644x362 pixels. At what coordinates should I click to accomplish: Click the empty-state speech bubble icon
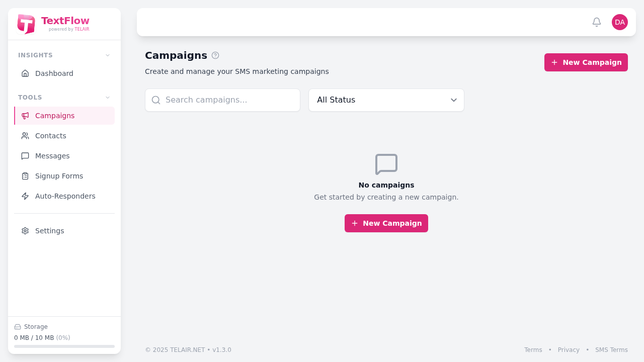tap(386, 164)
